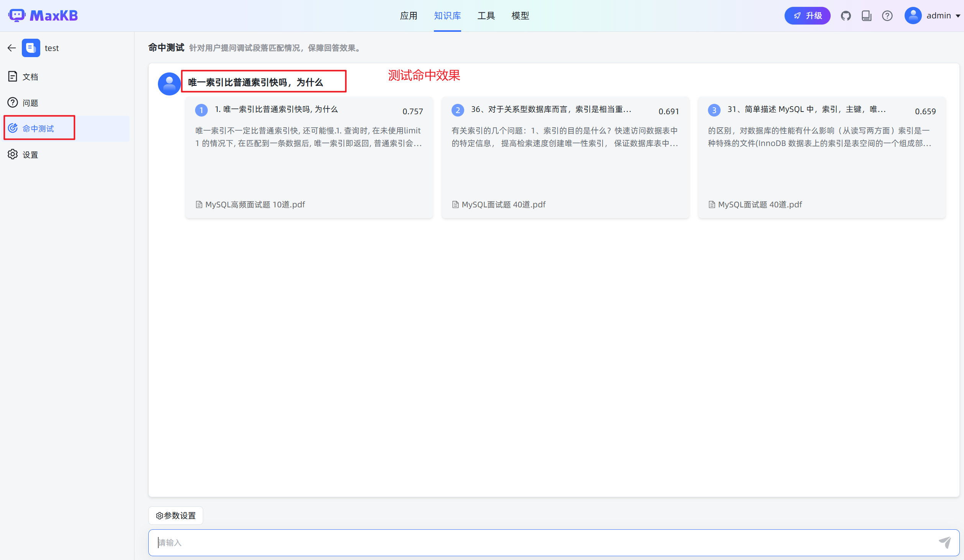Click the admin avatar icon
964x560 pixels.
[x=913, y=16]
